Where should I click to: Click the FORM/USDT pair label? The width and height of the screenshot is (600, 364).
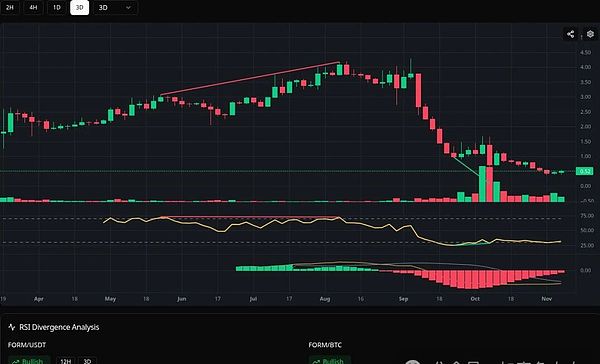[27, 345]
